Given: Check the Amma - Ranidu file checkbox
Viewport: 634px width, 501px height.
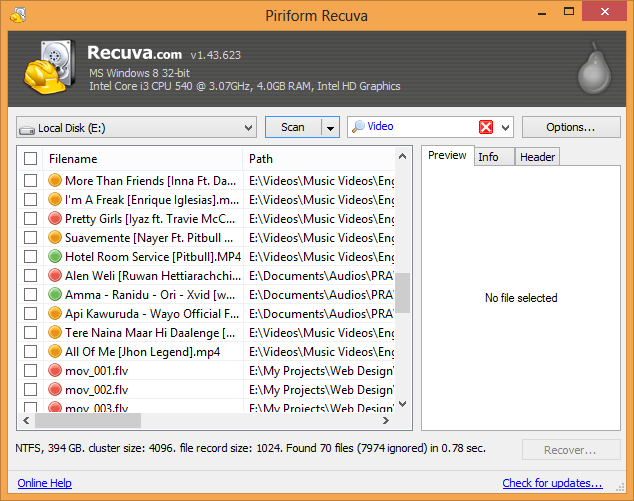Looking at the screenshot, I should (30, 294).
